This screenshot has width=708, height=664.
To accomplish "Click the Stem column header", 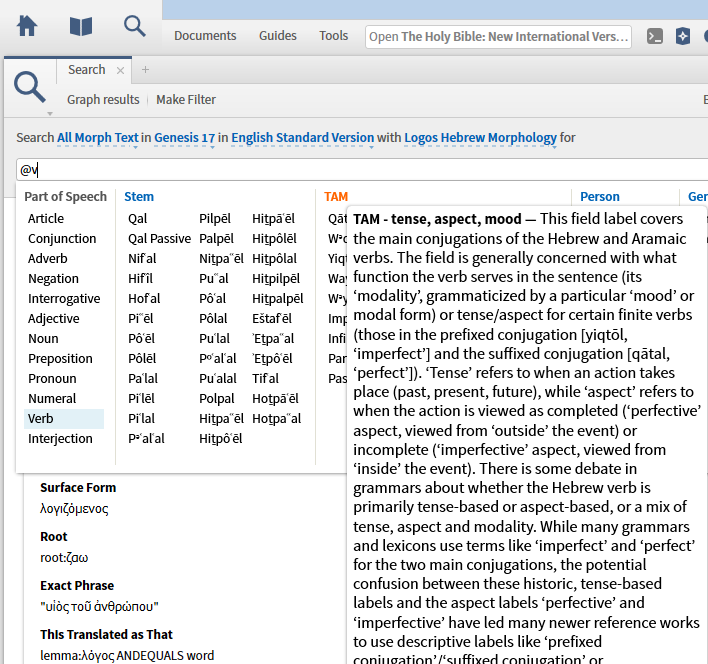I will point(139,196).
